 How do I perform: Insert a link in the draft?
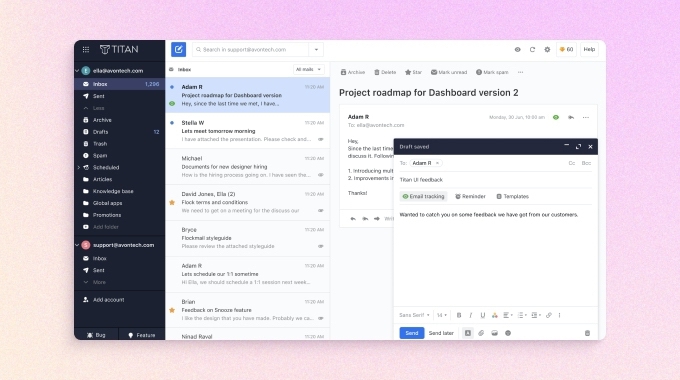tap(549, 315)
